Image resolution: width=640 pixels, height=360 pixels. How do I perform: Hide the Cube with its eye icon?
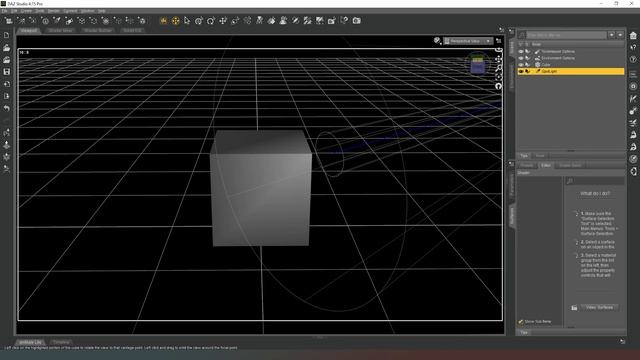521,64
